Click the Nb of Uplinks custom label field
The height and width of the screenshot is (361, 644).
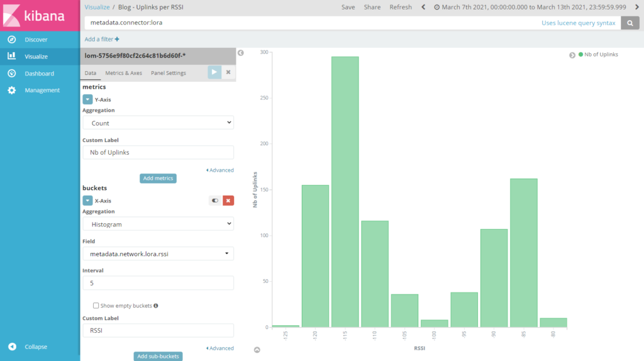[x=158, y=152]
